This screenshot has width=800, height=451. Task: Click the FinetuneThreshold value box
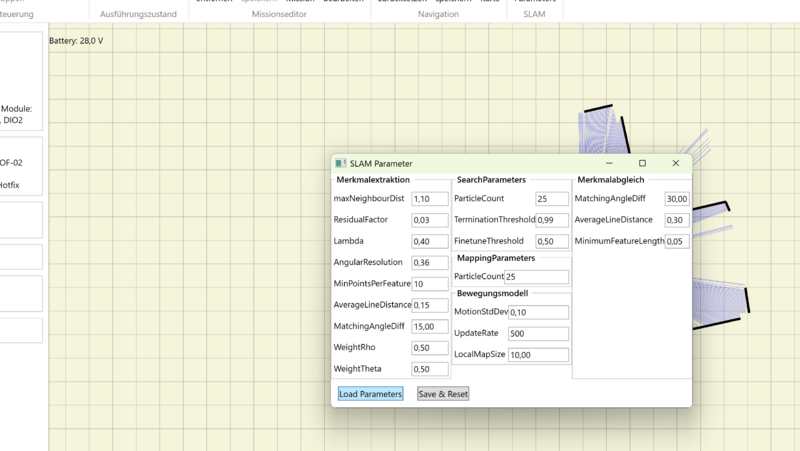(x=552, y=242)
